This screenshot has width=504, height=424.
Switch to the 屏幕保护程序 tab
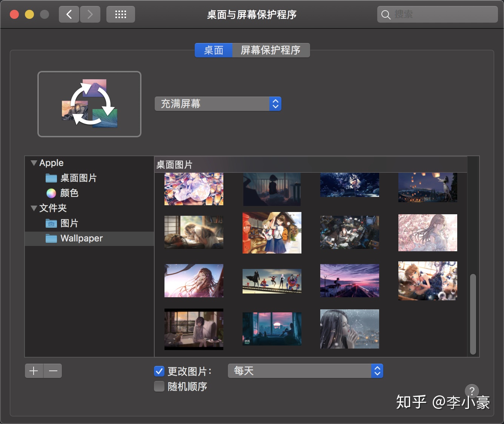tap(271, 50)
